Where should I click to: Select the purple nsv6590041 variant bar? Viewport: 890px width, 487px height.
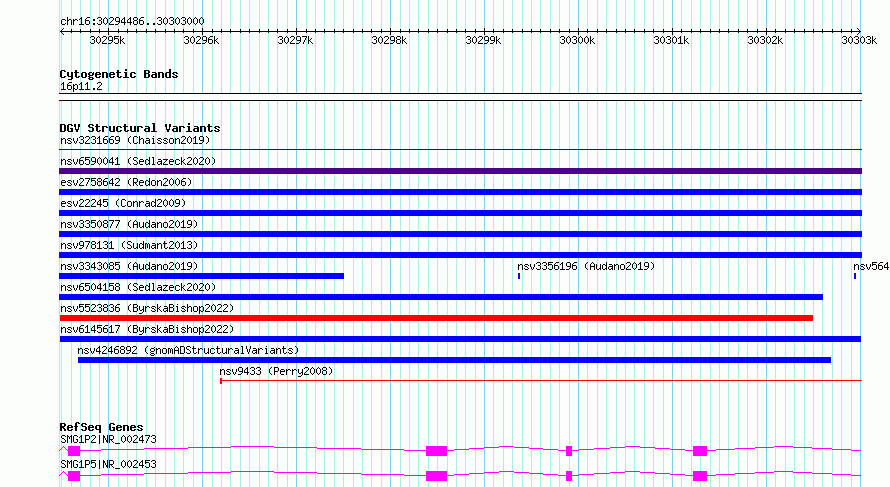(x=460, y=171)
